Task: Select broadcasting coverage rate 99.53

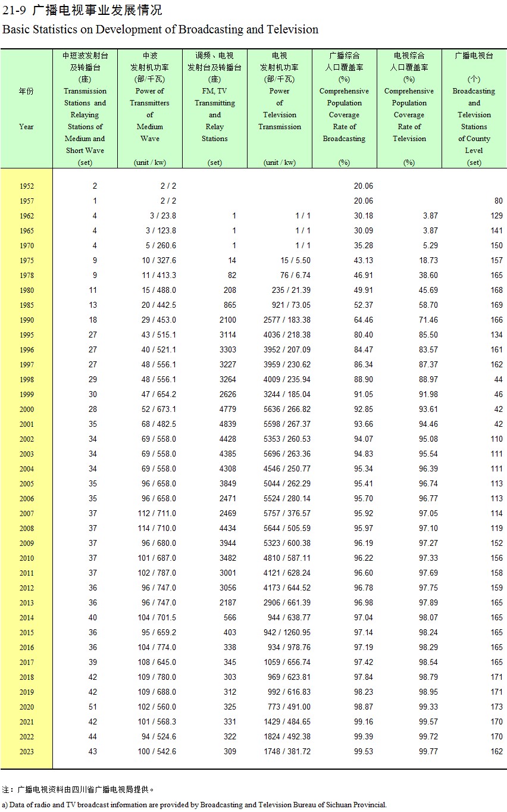Action: (x=363, y=752)
